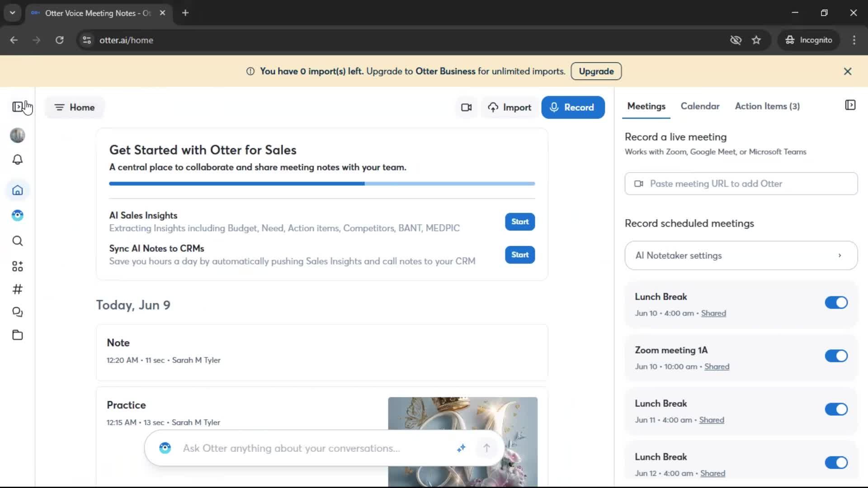Reload the page

click(x=59, y=40)
